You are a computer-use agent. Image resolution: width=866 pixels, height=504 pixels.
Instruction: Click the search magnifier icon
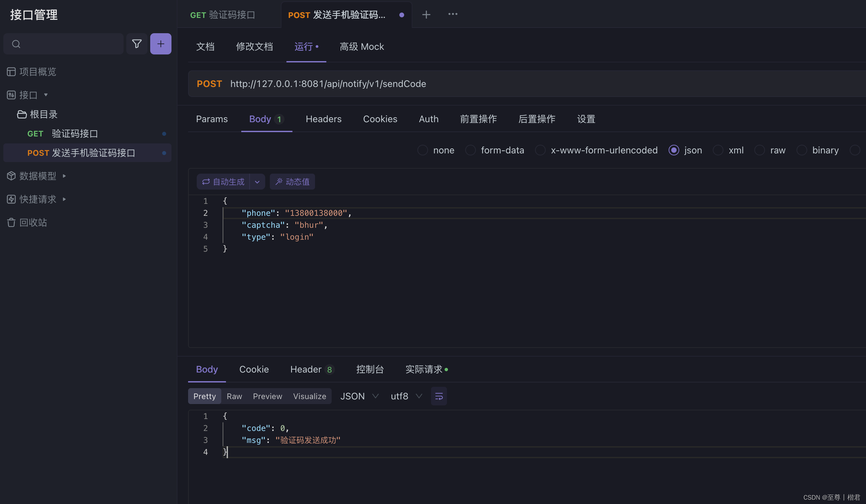click(16, 44)
